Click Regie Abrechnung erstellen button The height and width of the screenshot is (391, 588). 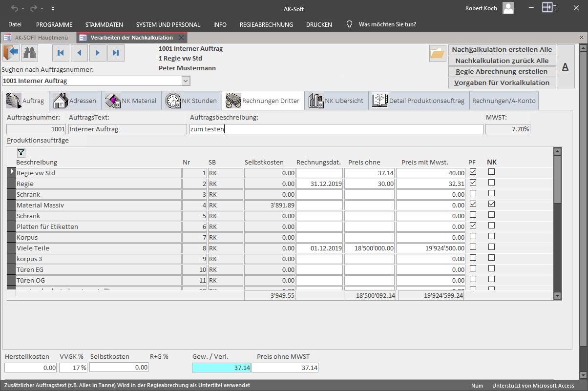[502, 71]
